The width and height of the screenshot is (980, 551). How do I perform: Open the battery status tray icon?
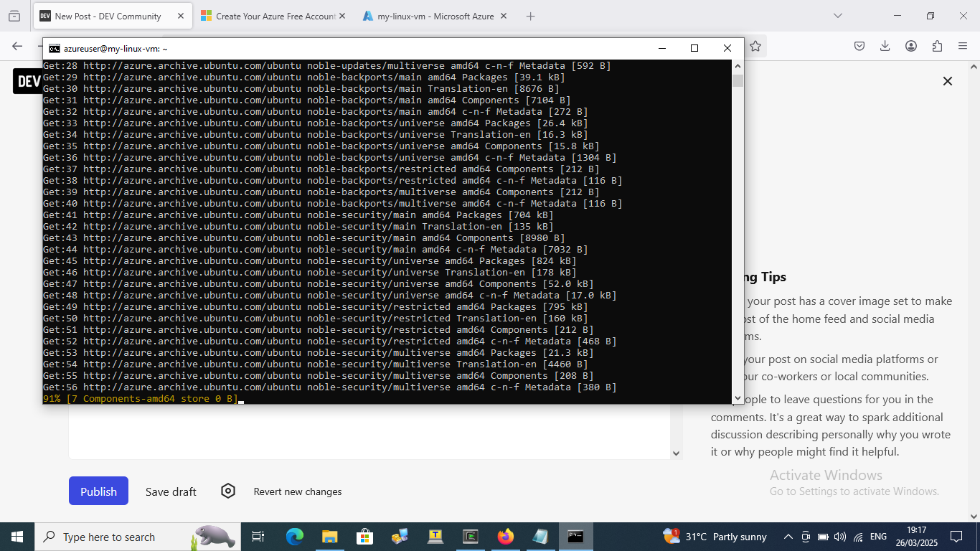pyautogui.click(x=822, y=537)
